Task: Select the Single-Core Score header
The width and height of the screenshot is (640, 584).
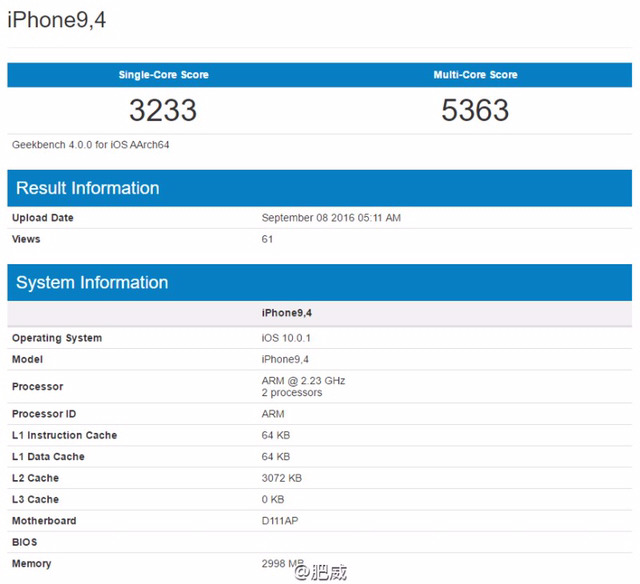Action: tap(164, 75)
